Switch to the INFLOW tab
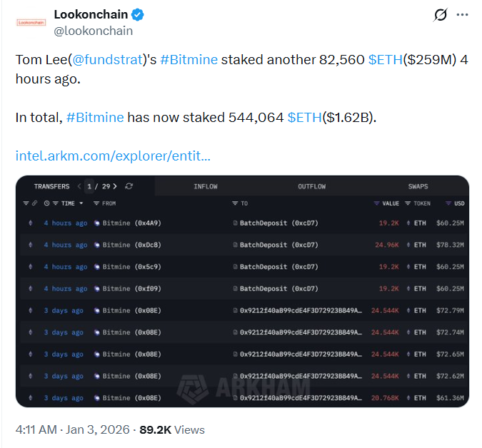Screen dimensions: 482x448 (x=206, y=186)
